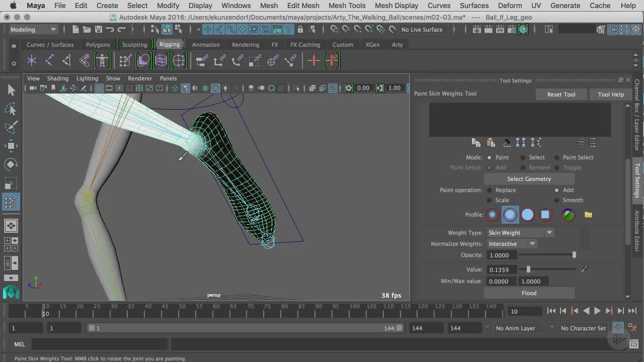The width and height of the screenshot is (644, 362).
Task: Go to the start of playback range
Action: 551,311
